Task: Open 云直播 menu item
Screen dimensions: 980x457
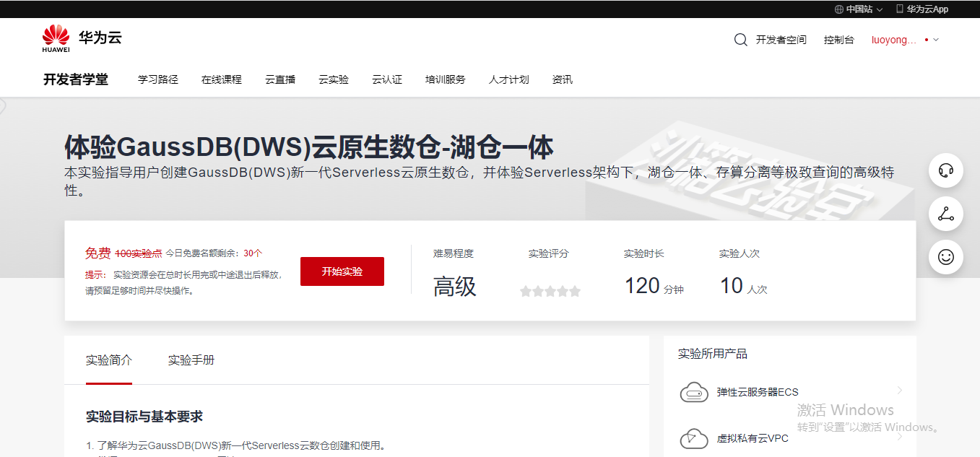Action: click(280, 79)
